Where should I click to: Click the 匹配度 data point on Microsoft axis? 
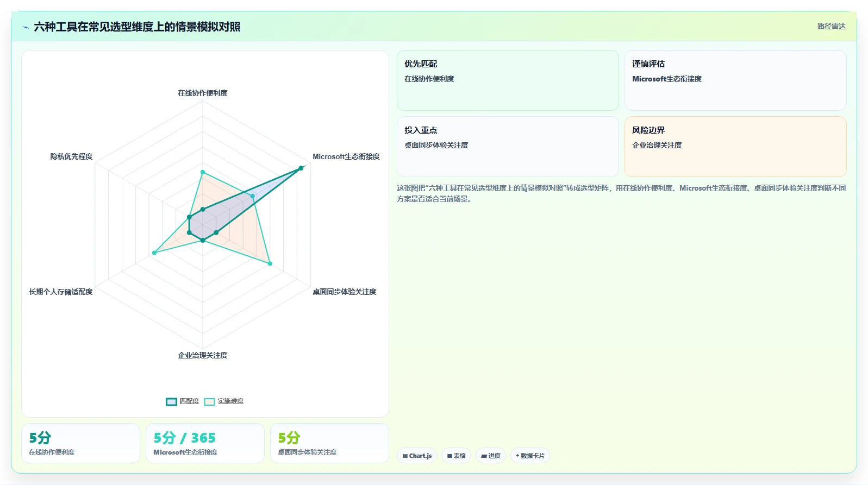point(301,168)
